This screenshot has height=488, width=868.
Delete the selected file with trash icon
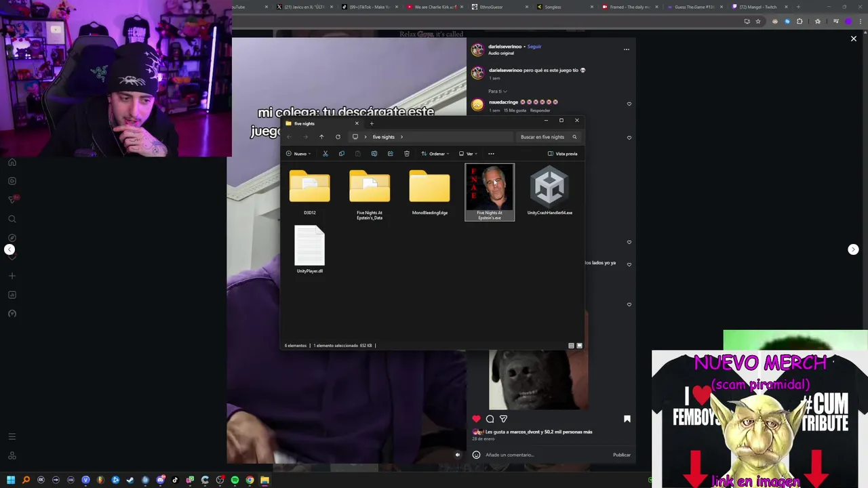[x=407, y=154]
